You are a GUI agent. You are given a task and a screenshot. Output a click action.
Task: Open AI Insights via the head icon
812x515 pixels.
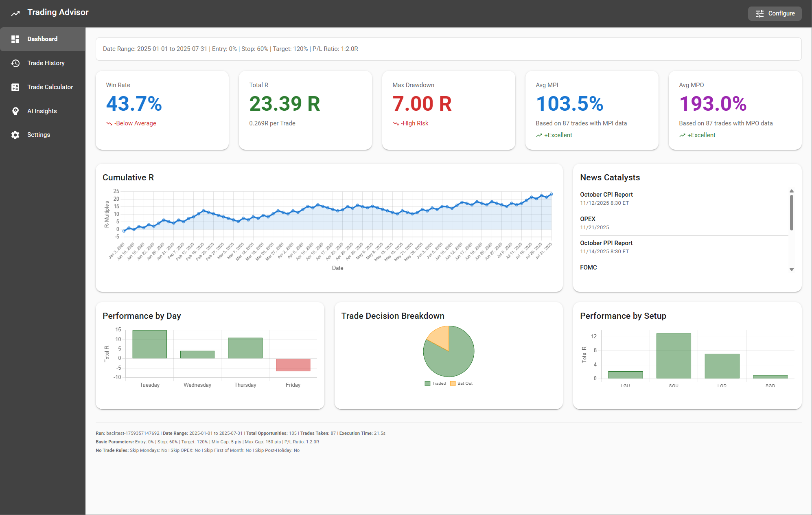15,111
